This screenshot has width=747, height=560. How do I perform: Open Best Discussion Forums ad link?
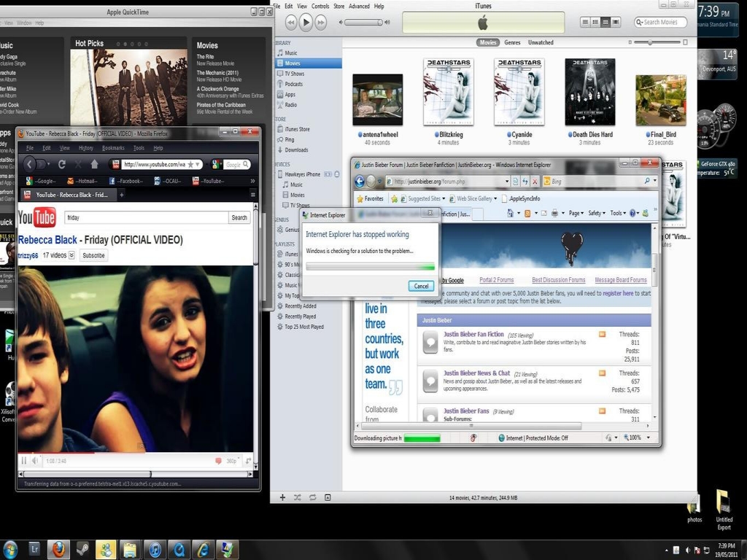tap(558, 280)
